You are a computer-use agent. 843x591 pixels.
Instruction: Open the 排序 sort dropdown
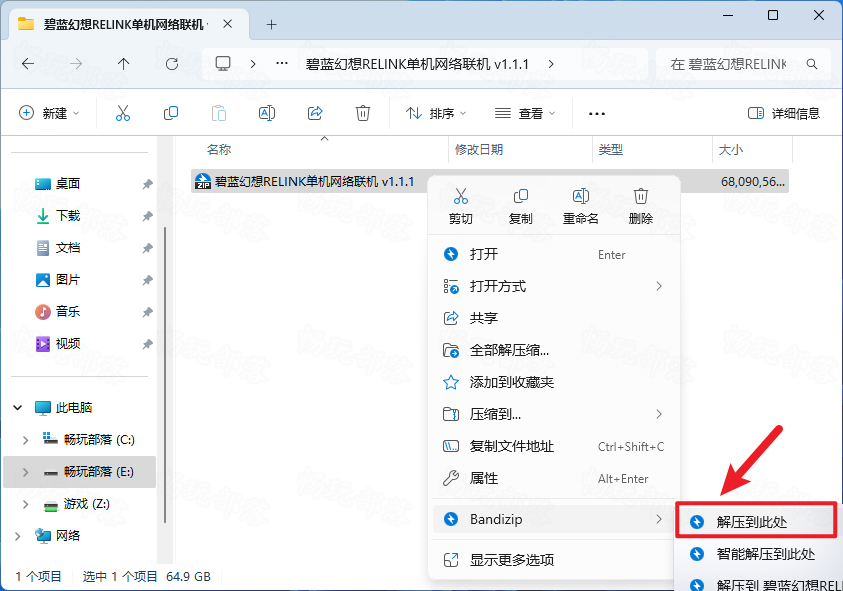[436, 113]
